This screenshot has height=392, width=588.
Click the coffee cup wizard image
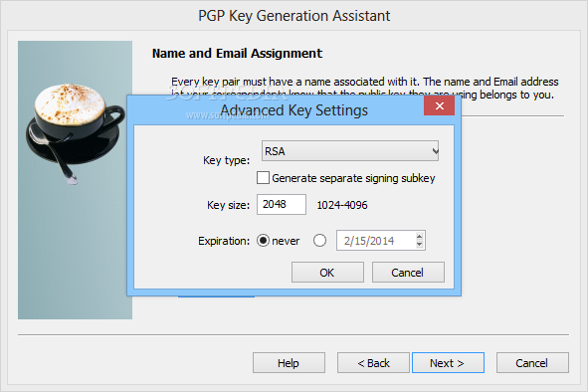click(75, 180)
